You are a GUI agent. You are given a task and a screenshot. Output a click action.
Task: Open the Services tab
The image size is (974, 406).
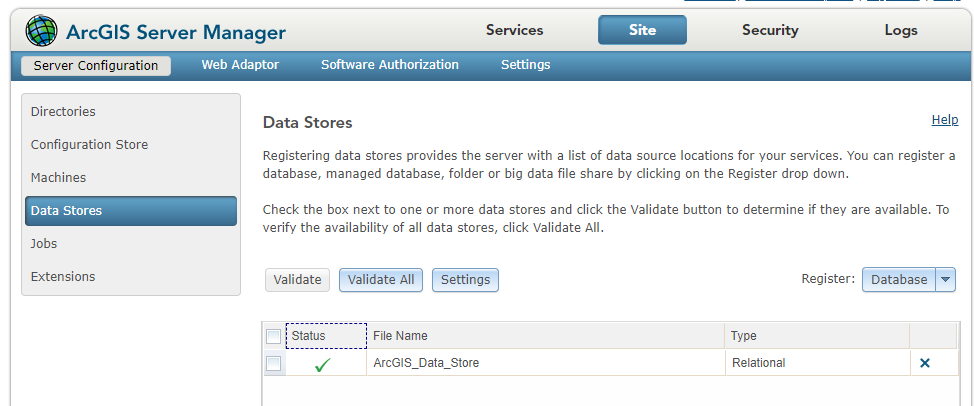pos(514,30)
